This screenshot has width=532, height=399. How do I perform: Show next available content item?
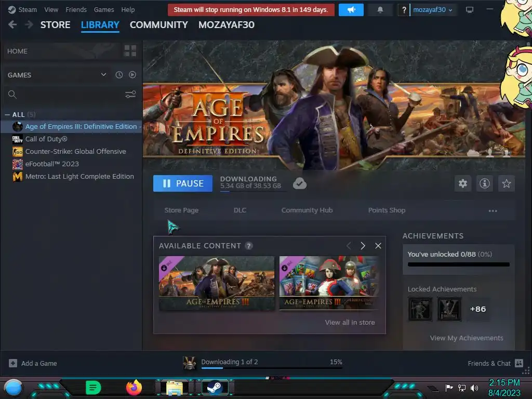[x=363, y=246]
